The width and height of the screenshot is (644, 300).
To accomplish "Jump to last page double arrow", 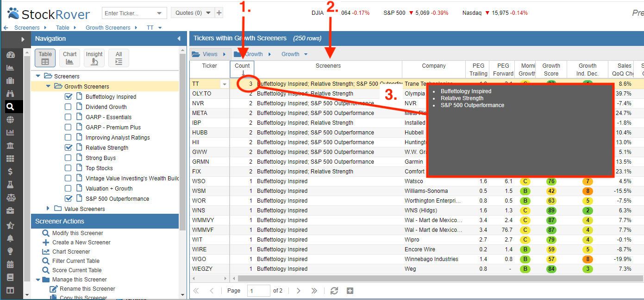I will point(314,291).
